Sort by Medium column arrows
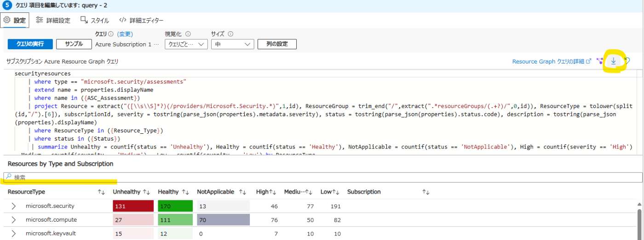Viewport: 644px width, 240px height. click(309, 192)
